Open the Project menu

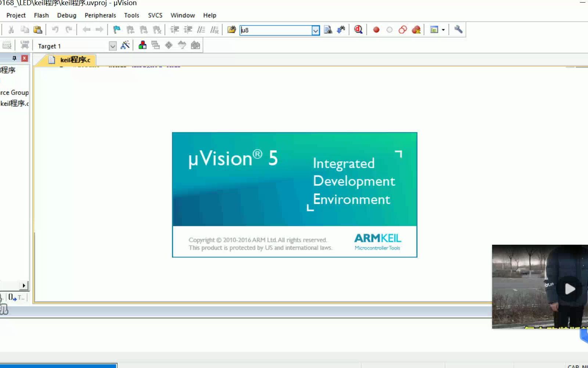click(x=16, y=15)
